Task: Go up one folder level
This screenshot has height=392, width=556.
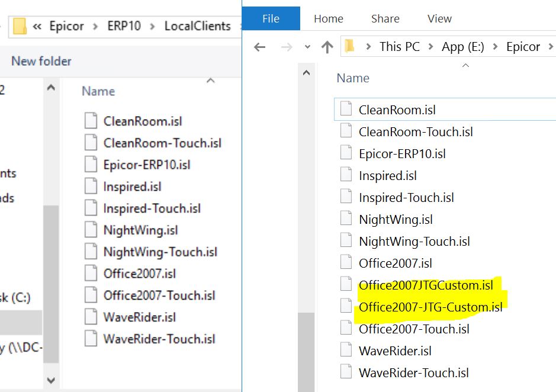Action: coord(327,47)
